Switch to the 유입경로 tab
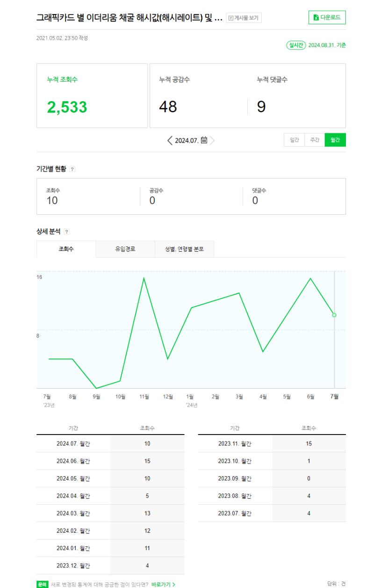The height and width of the screenshot is (588, 374). (x=125, y=249)
